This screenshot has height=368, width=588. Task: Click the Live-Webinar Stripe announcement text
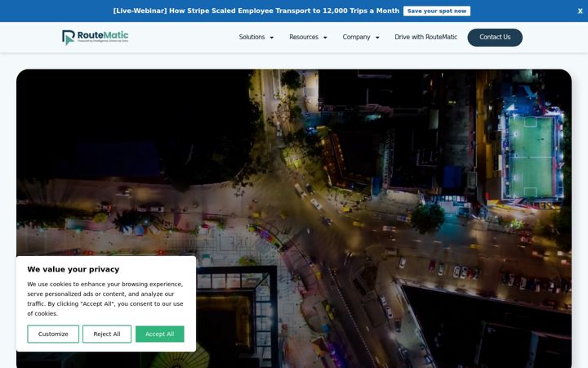[256, 11]
